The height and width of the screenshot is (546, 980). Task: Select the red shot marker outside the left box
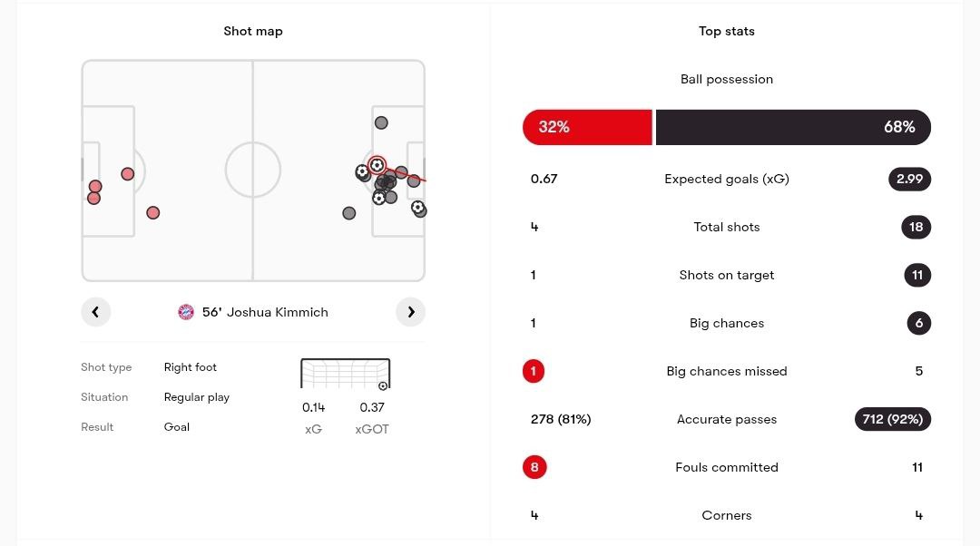(153, 213)
